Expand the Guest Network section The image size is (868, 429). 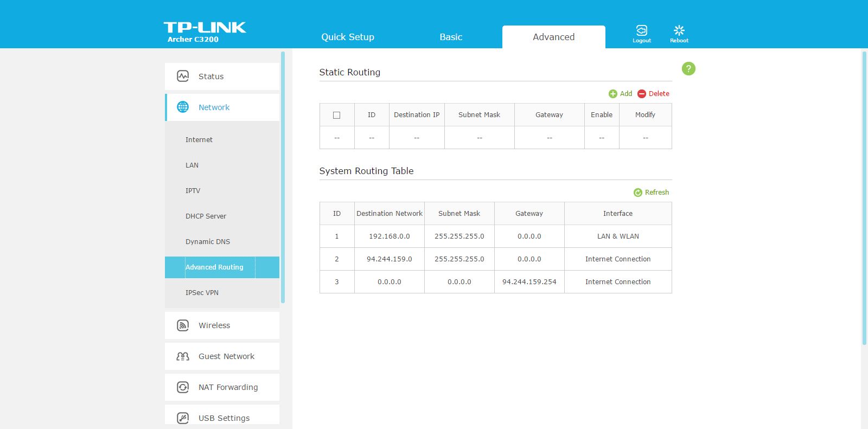222,356
